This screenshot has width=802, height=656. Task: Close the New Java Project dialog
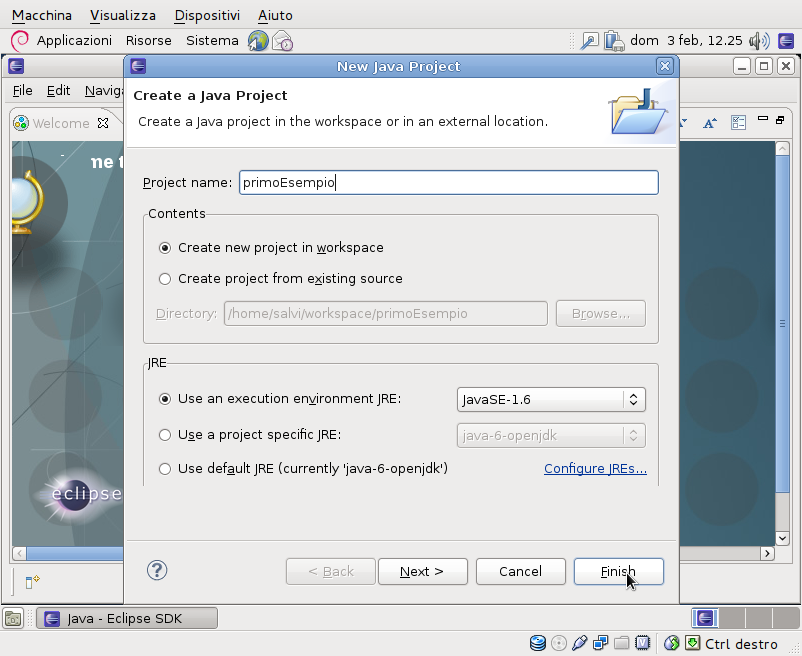click(664, 66)
